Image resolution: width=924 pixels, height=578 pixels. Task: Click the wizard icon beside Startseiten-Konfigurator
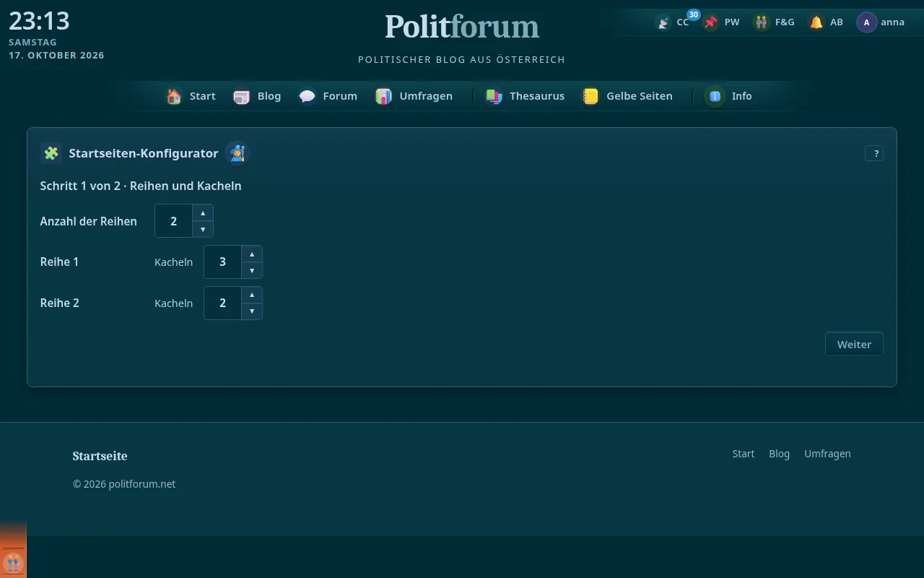point(237,153)
